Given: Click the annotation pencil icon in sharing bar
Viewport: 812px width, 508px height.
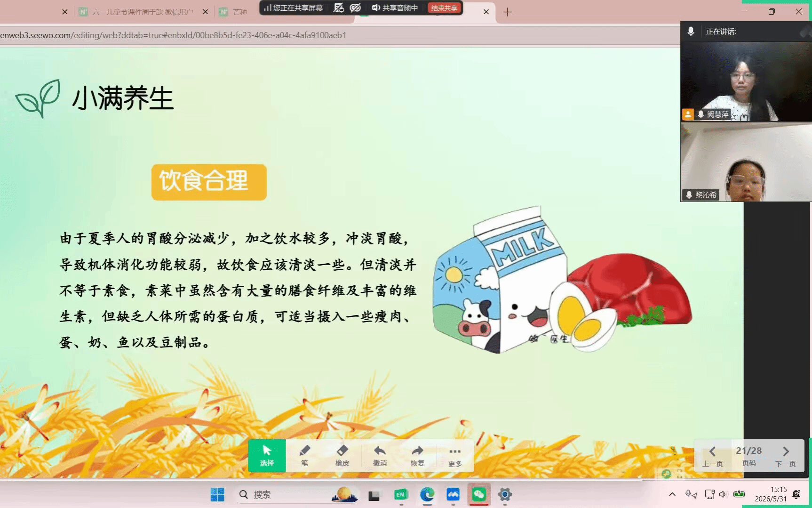Looking at the screenshot, I should tap(339, 8).
